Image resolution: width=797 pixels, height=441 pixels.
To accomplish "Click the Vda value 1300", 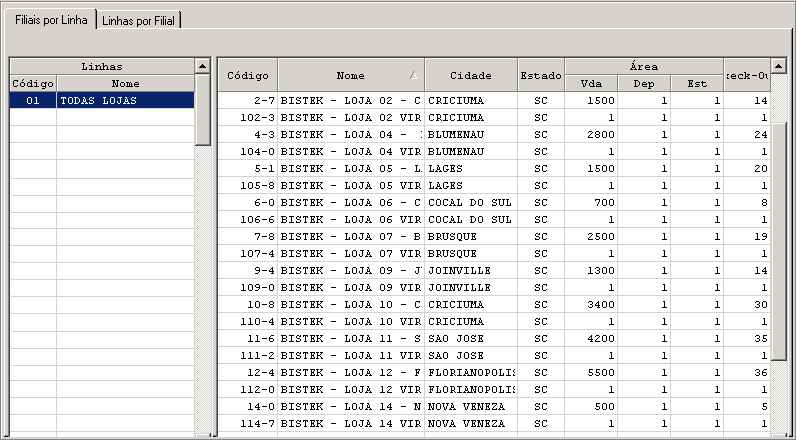I will coord(591,271).
